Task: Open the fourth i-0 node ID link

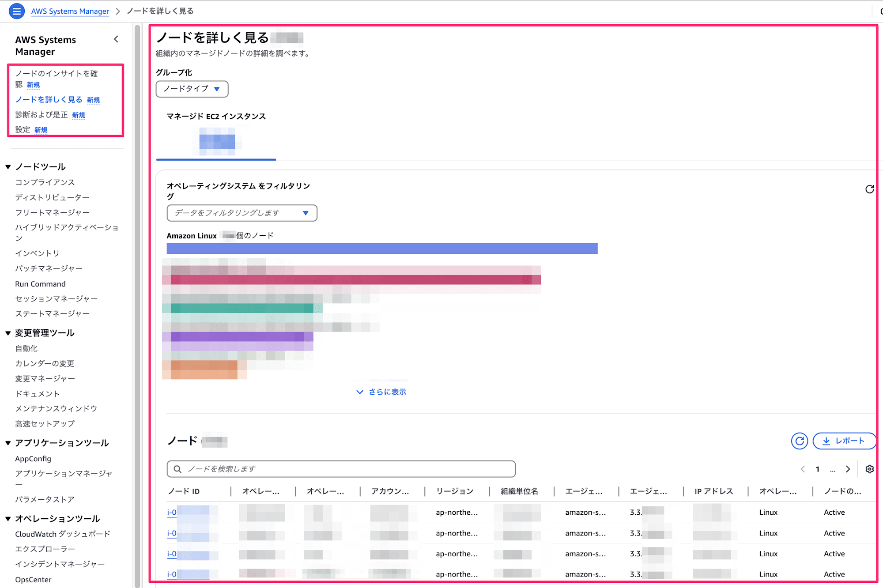Action: (x=172, y=574)
